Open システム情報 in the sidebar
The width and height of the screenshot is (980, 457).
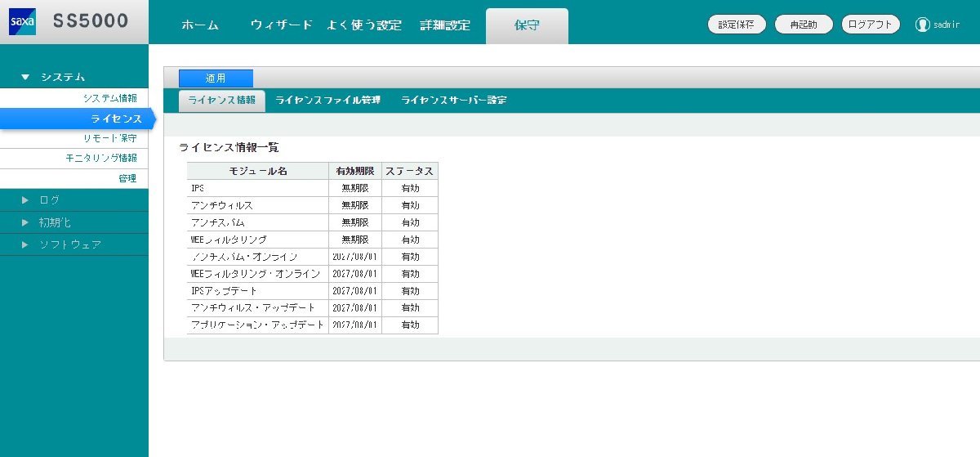pos(74,98)
